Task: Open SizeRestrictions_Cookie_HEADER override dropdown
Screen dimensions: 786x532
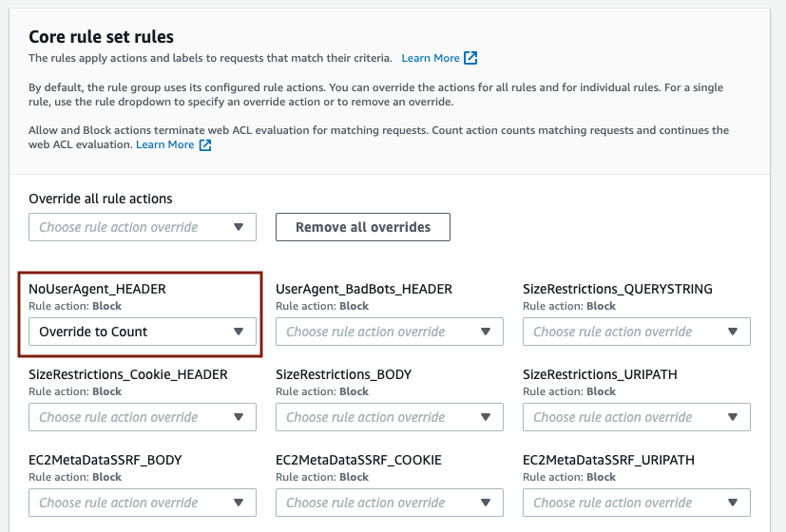Action: pos(143,417)
